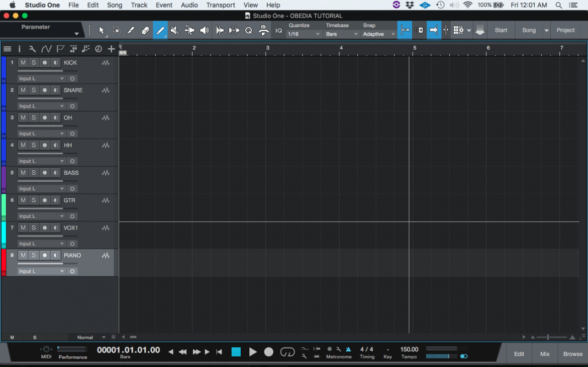The width and height of the screenshot is (588, 367).
Task: Open the File menu
Action: tap(73, 5)
